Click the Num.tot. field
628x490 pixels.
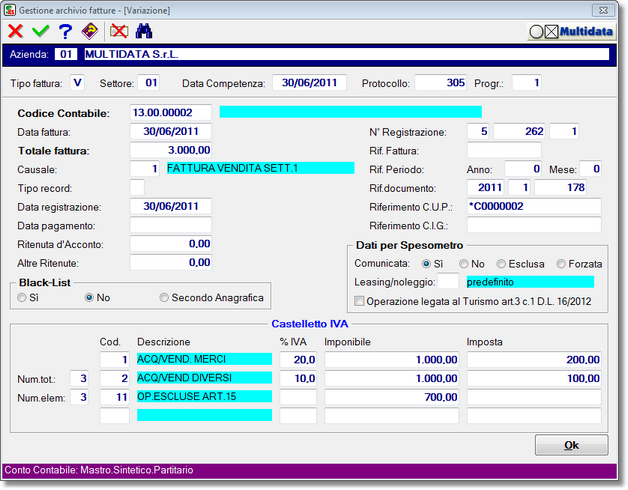tap(79, 378)
